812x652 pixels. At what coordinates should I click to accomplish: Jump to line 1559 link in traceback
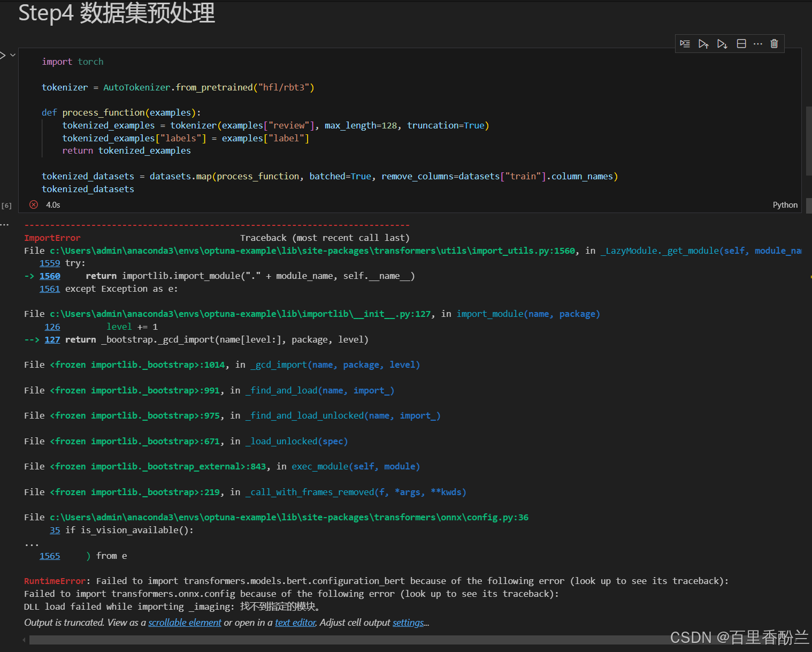pyautogui.click(x=50, y=263)
